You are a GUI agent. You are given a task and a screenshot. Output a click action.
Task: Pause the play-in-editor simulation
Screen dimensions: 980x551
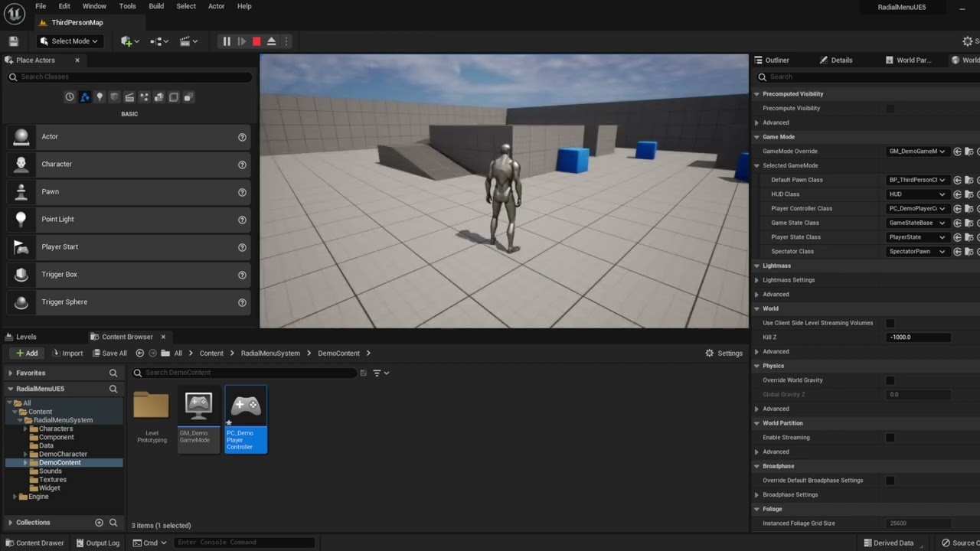point(227,41)
